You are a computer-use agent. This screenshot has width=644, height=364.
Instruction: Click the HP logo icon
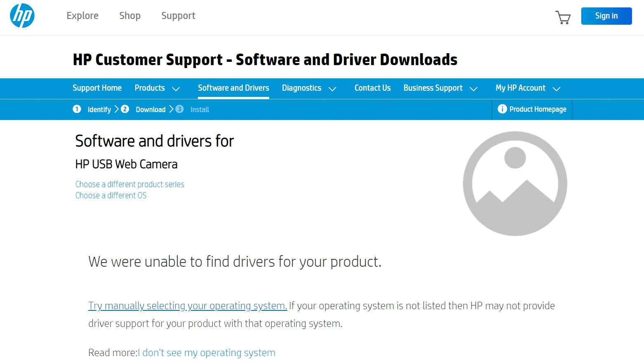point(22,16)
